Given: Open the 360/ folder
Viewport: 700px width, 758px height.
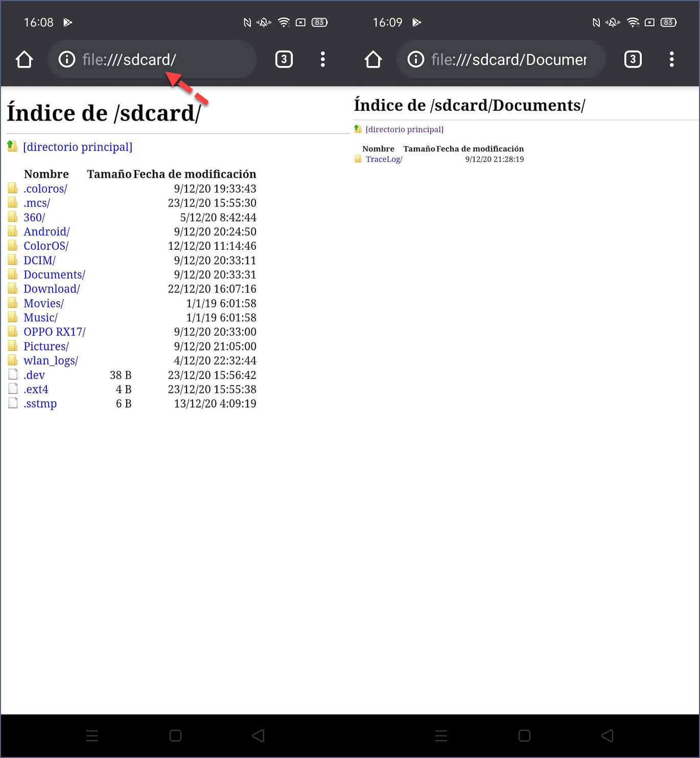Looking at the screenshot, I should point(34,217).
